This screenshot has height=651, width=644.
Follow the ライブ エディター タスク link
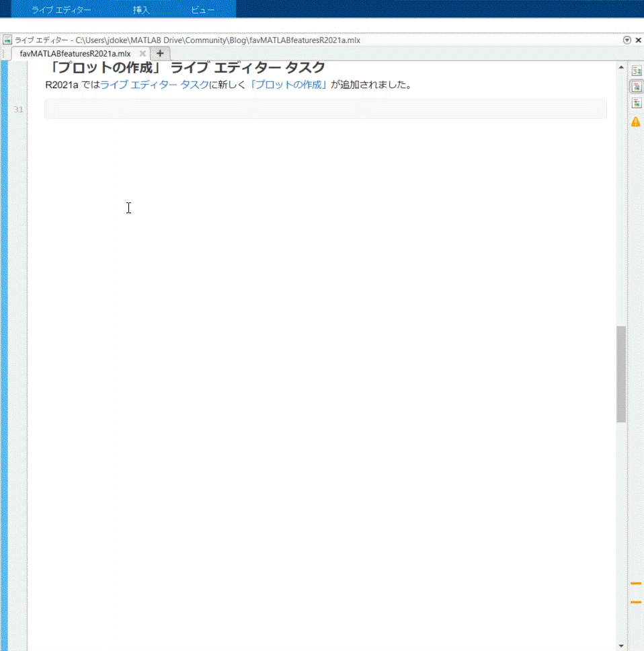click(154, 85)
